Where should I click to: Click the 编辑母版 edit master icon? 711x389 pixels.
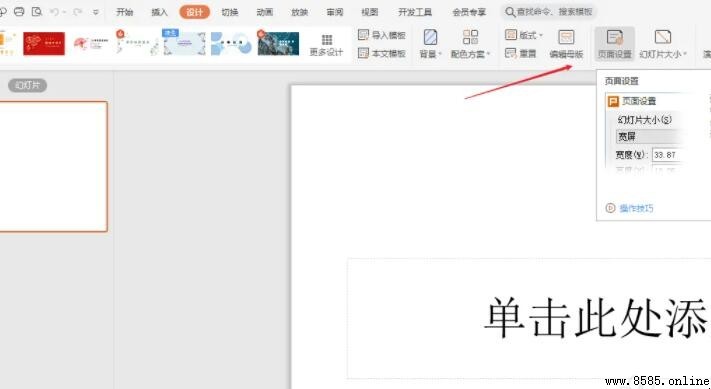[566, 37]
